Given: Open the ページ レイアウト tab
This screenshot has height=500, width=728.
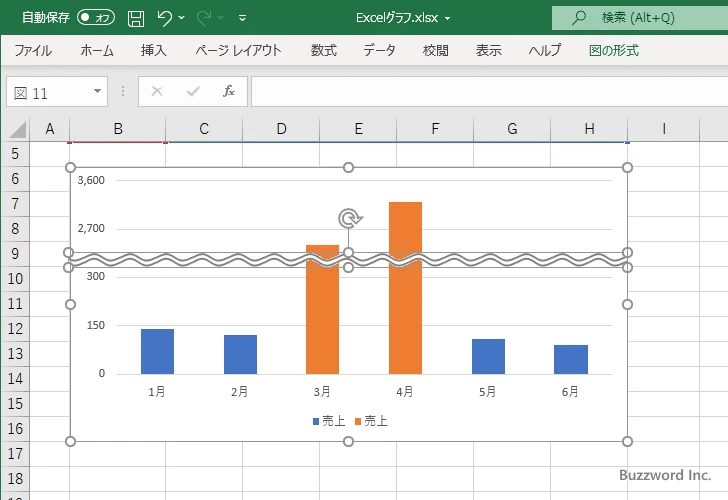Looking at the screenshot, I should click(239, 50).
